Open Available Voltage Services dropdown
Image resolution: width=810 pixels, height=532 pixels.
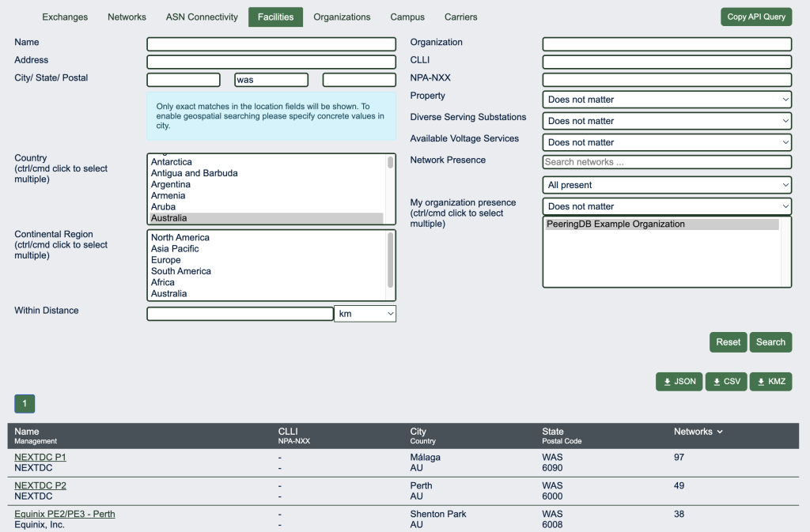[667, 142]
